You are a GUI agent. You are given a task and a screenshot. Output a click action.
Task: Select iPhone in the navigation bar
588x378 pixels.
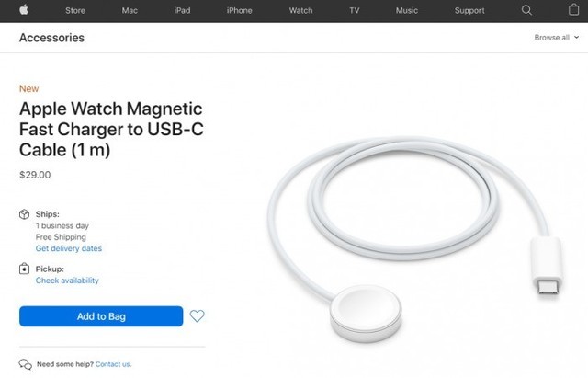[x=239, y=10]
